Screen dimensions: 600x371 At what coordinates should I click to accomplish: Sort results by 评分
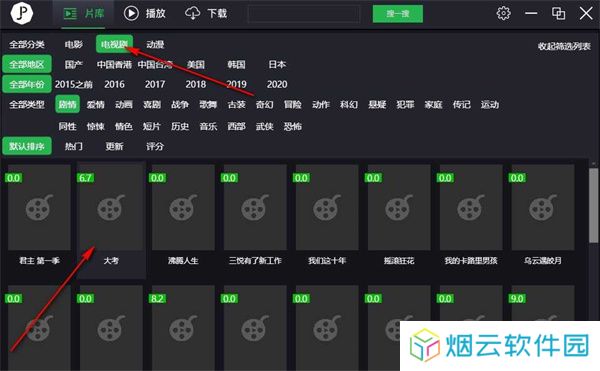click(x=155, y=146)
